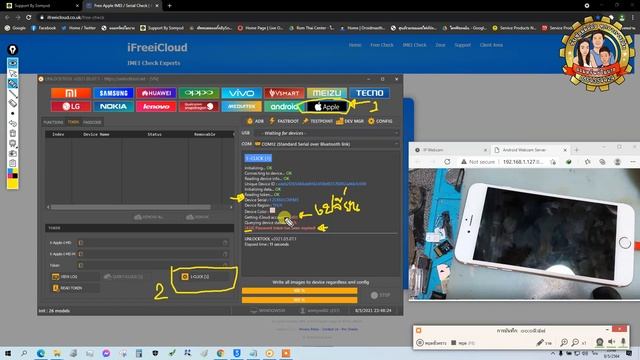Click the Device Name column header
This screenshot has height=360, width=640.
[x=96, y=134]
